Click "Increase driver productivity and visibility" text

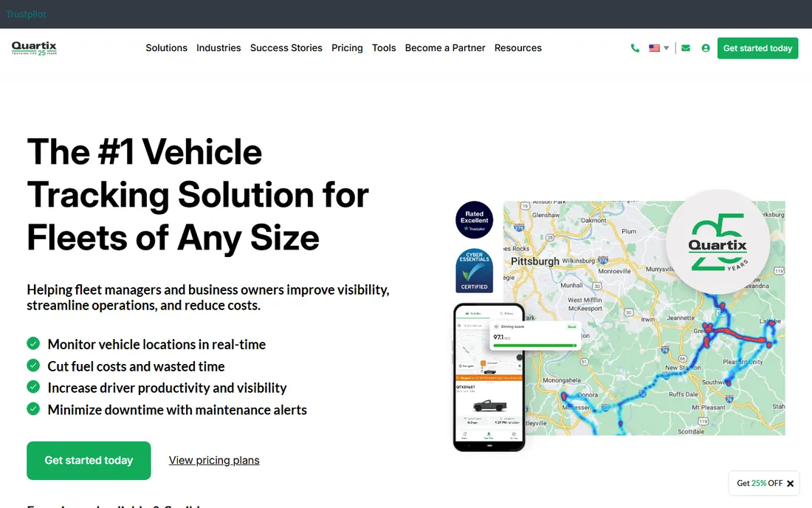168,388
